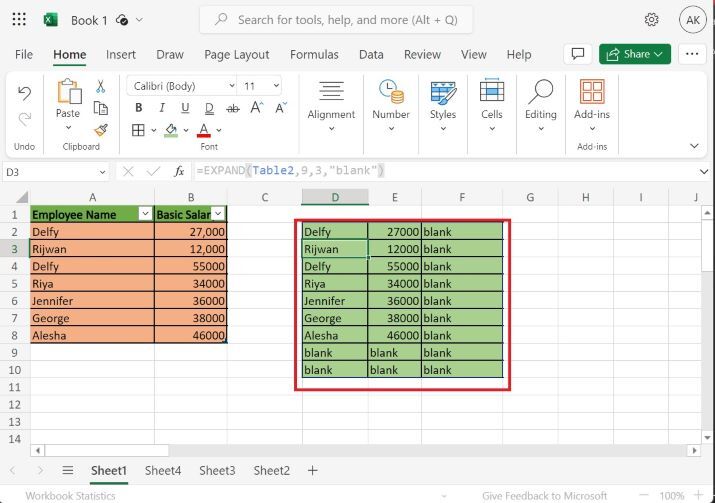Viewport: 715px width, 503px height.
Task: Toggle Underline formatting
Action: (x=185, y=108)
